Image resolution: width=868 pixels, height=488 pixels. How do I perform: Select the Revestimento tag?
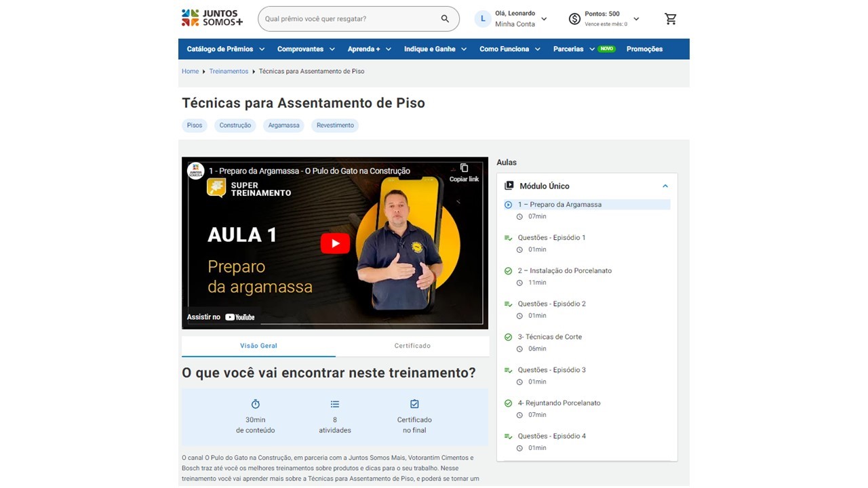335,125
